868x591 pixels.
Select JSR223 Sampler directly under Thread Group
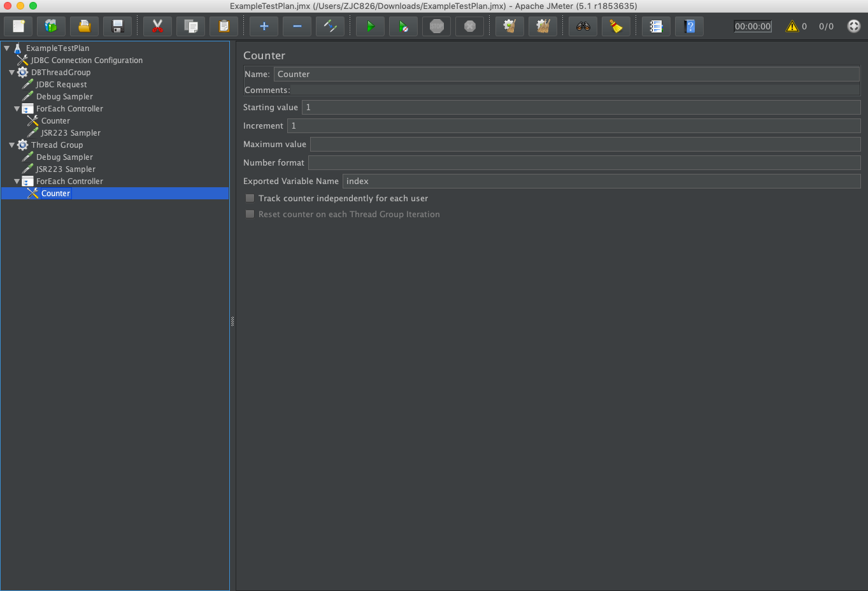(x=66, y=169)
